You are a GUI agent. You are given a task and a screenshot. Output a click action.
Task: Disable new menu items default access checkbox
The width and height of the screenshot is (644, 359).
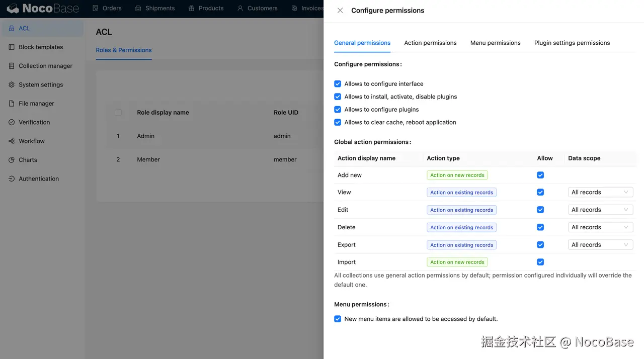338,319
